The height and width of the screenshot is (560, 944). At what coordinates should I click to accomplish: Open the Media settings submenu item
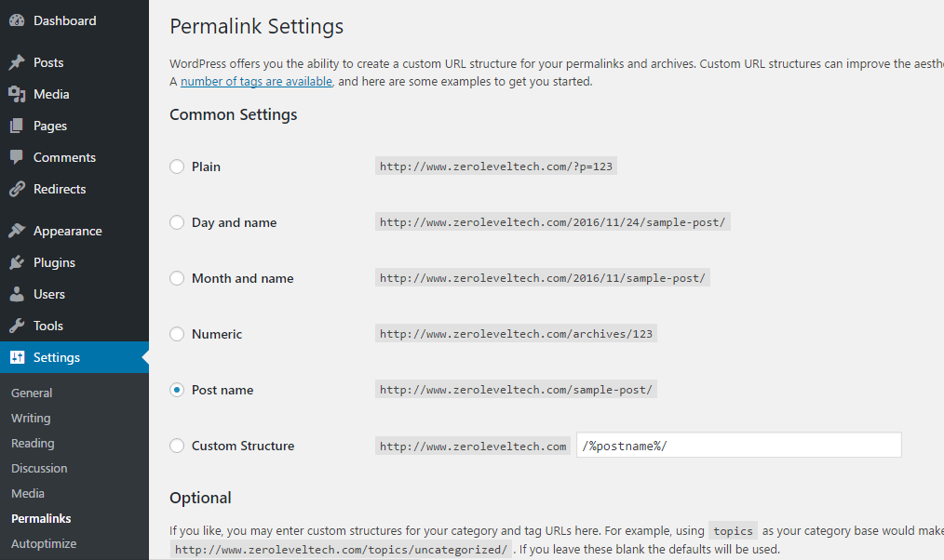point(28,493)
